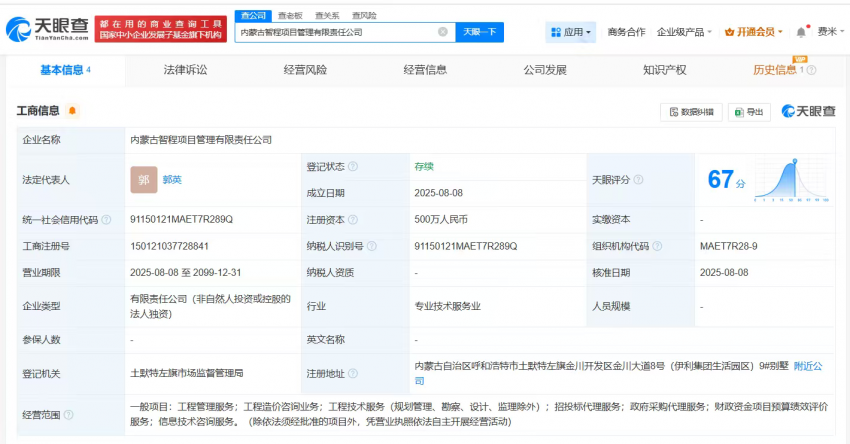Click the Tianyancha logo

(x=50, y=27)
